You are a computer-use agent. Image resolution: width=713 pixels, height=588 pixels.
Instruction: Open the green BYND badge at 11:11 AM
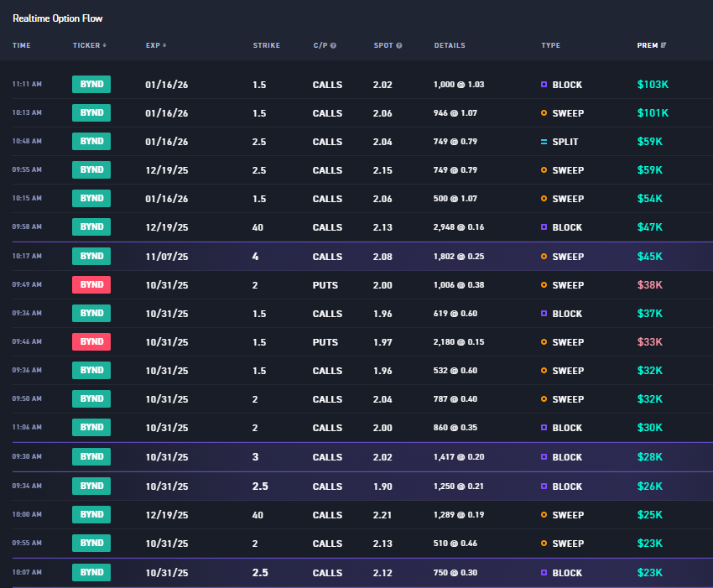click(91, 84)
